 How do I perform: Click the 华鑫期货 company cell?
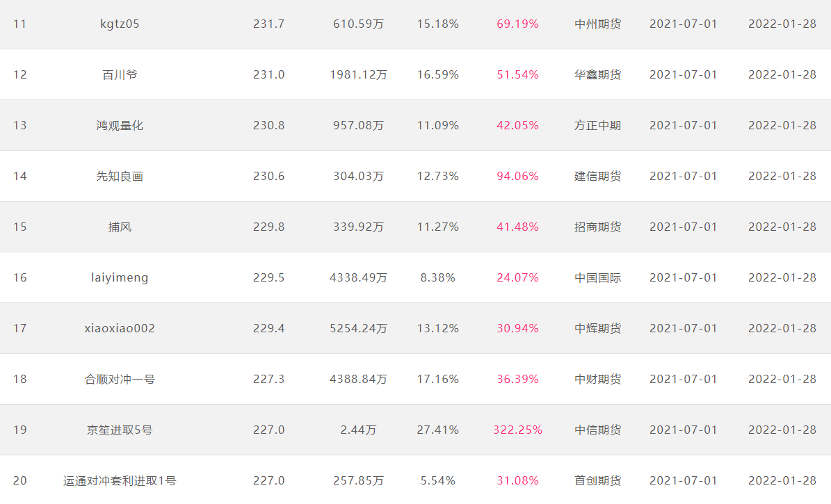[x=598, y=74]
